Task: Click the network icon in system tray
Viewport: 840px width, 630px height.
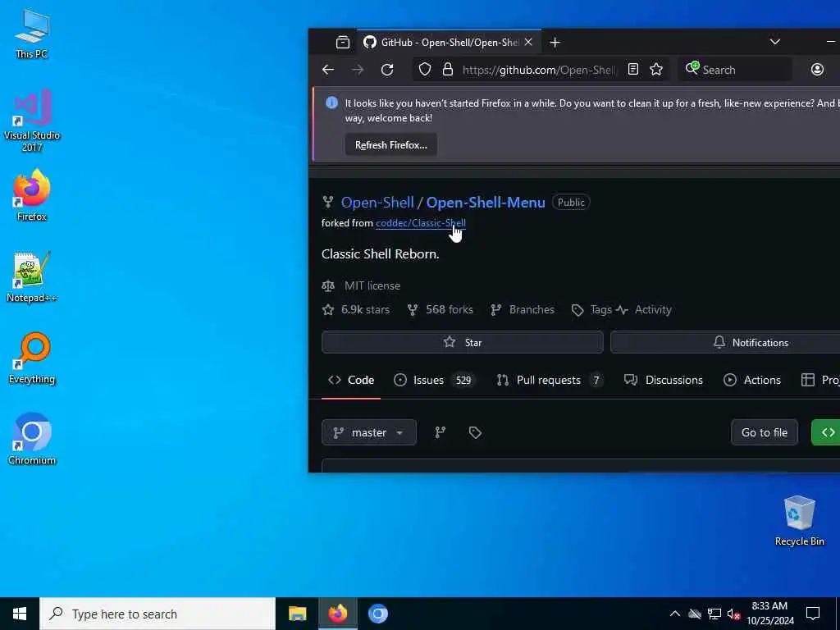Action: coord(714,614)
